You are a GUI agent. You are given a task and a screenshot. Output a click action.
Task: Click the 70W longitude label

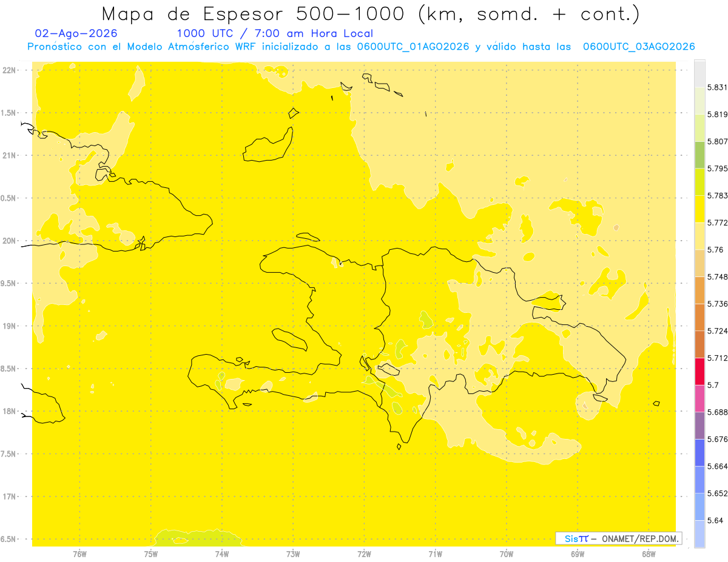(x=507, y=554)
